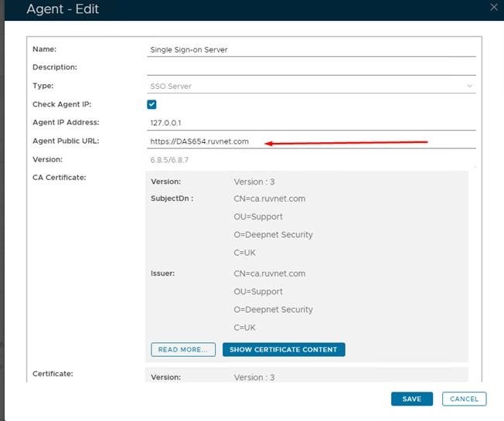Cancel editing the agent
Screen dimensions: 504x421
(x=464, y=399)
